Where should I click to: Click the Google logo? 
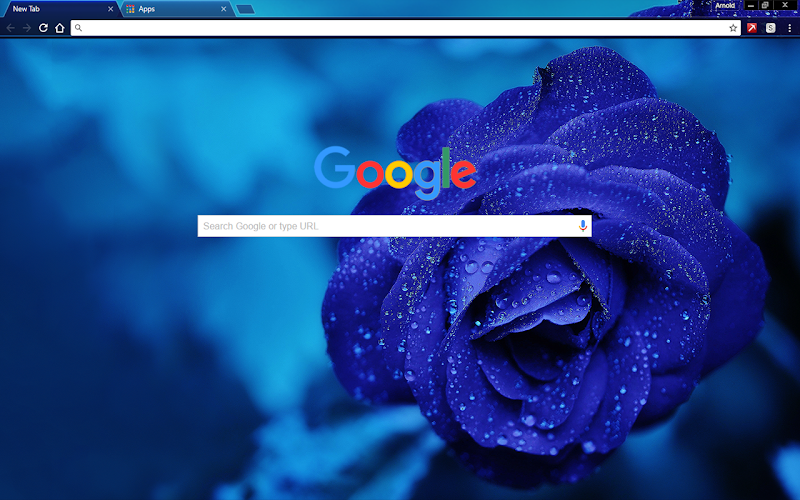395,172
